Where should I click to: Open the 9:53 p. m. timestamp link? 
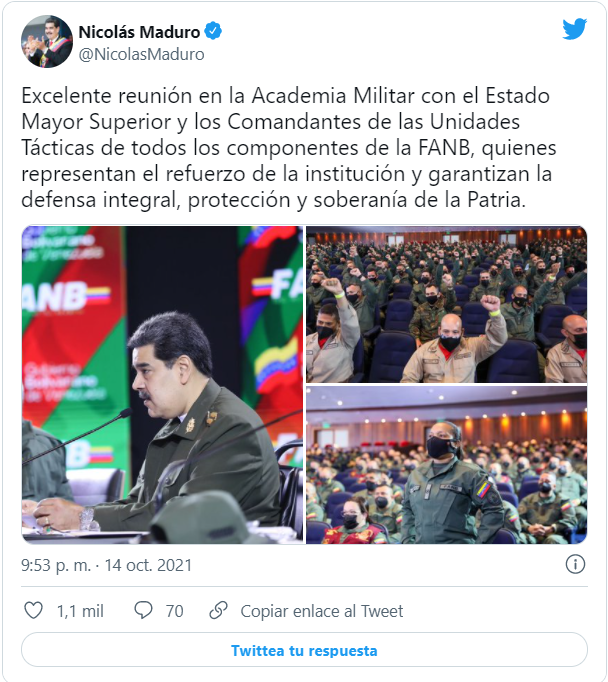(x=56, y=565)
